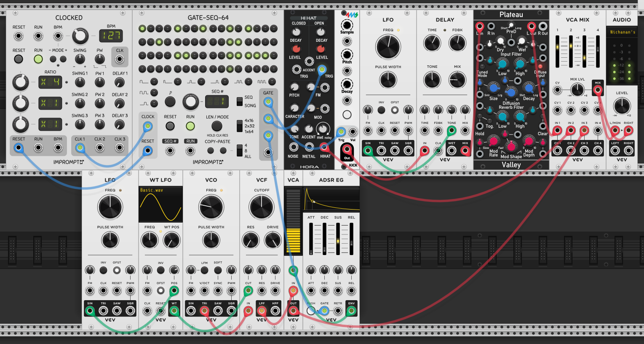The width and height of the screenshot is (644, 344).
Task: Click the X4 ratio display on CLOCKED
Action: 50,82
